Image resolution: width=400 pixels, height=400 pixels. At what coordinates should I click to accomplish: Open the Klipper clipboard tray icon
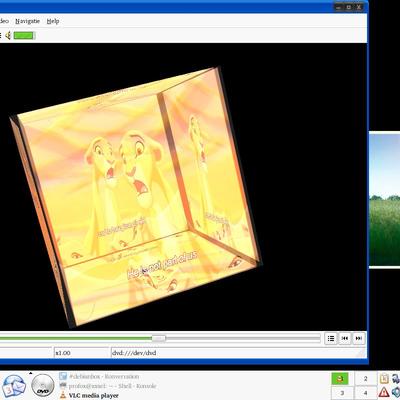(x=384, y=379)
